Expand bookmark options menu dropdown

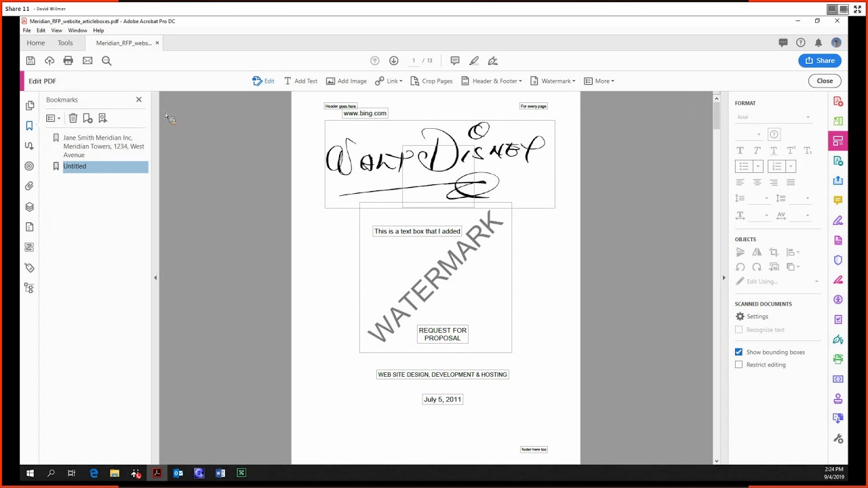click(x=53, y=118)
